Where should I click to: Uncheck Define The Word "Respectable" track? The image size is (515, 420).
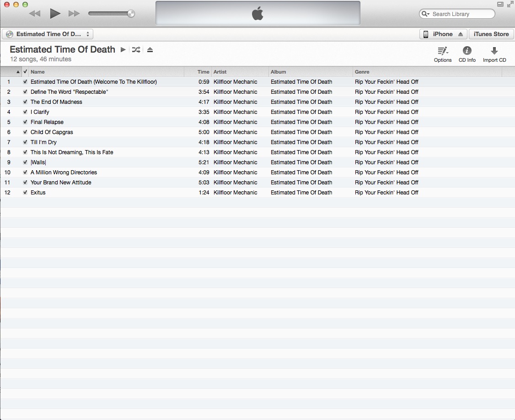[x=25, y=92]
